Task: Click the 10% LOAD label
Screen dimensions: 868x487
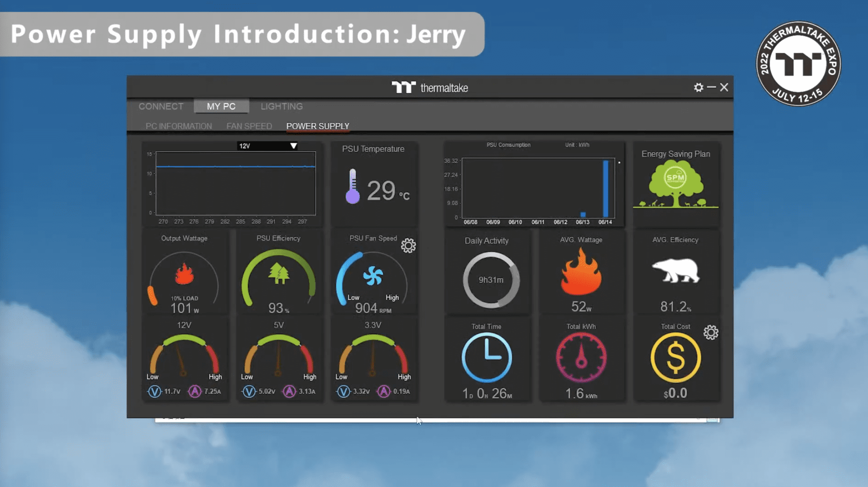Action: tap(184, 298)
